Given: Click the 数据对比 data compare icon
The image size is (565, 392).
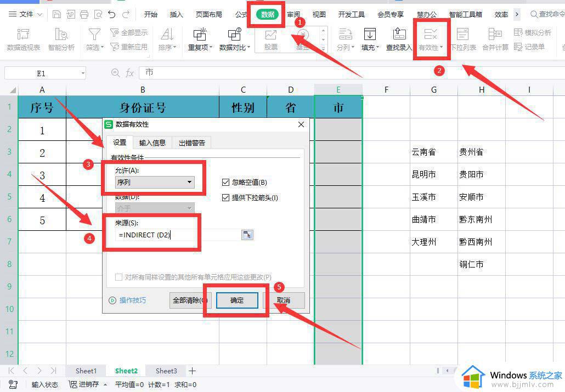Looking at the screenshot, I should [x=235, y=35].
